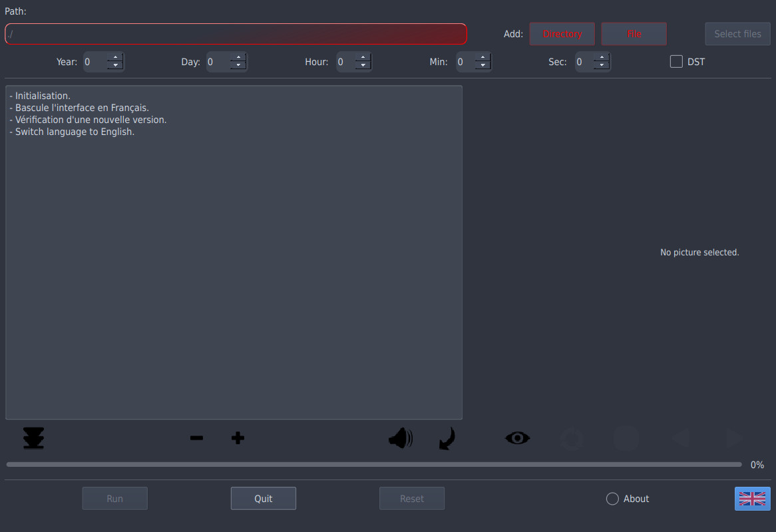Click the Select files button
This screenshot has height=532, width=776.
coord(737,34)
